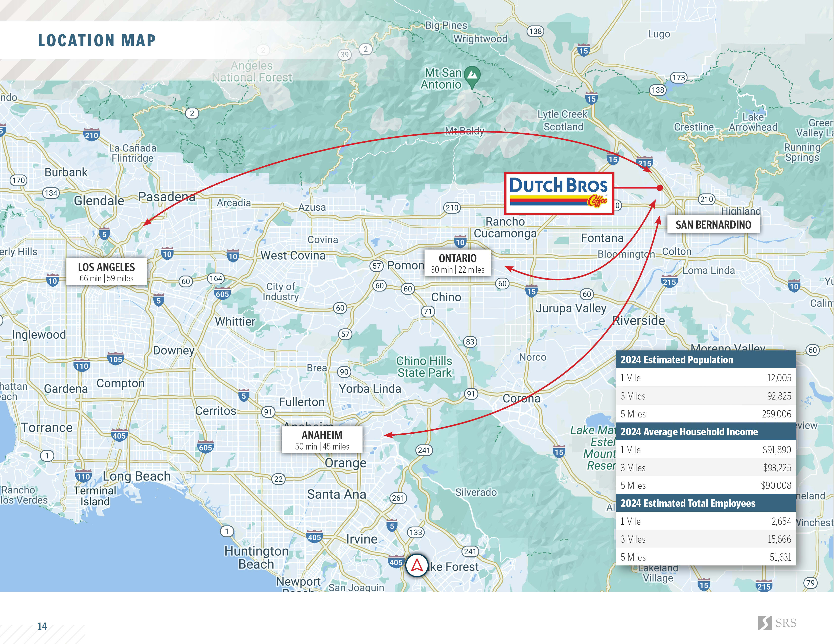Click the route 173 highway shield
The image size is (834, 644).
(x=679, y=78)
